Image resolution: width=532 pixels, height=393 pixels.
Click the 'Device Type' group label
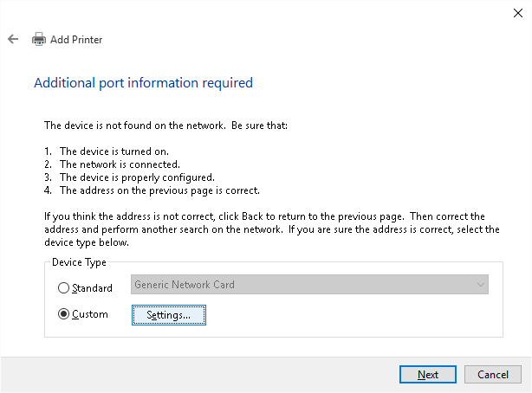79,262
